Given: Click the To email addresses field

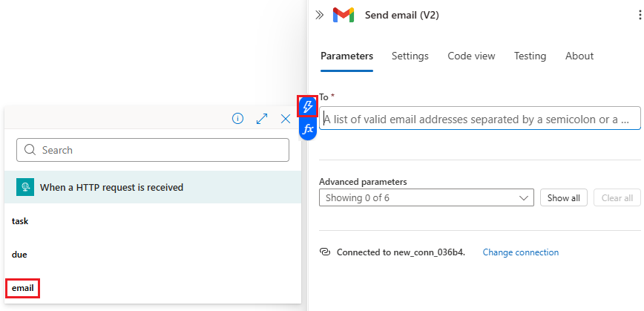Looking at the screenshot, I should [480, 119].
